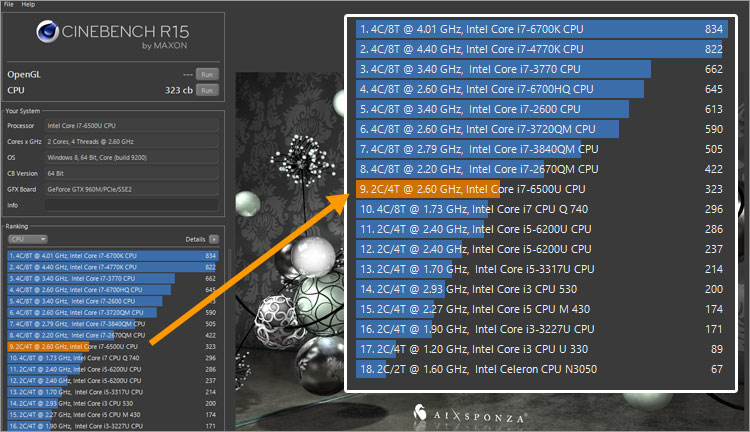This screenshot has width=750, height=432.
Task: Click into the empty Info input field
Action: pyautogui.click(x=132, y=205)
